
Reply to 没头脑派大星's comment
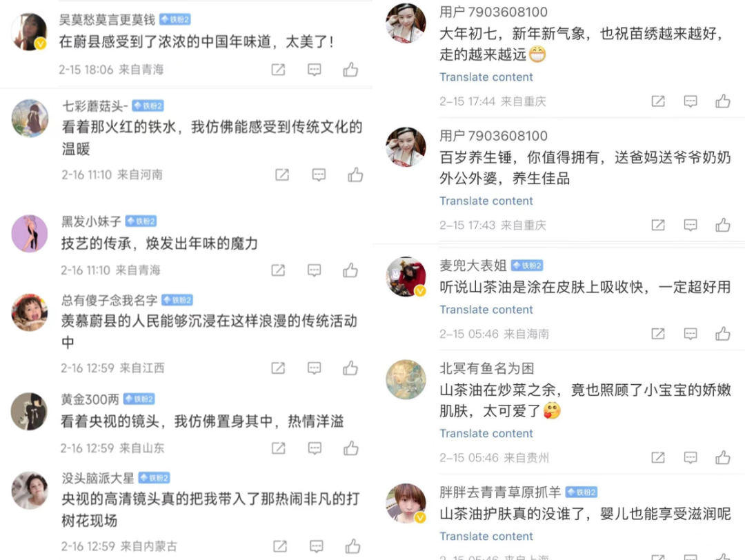[317, 546]
